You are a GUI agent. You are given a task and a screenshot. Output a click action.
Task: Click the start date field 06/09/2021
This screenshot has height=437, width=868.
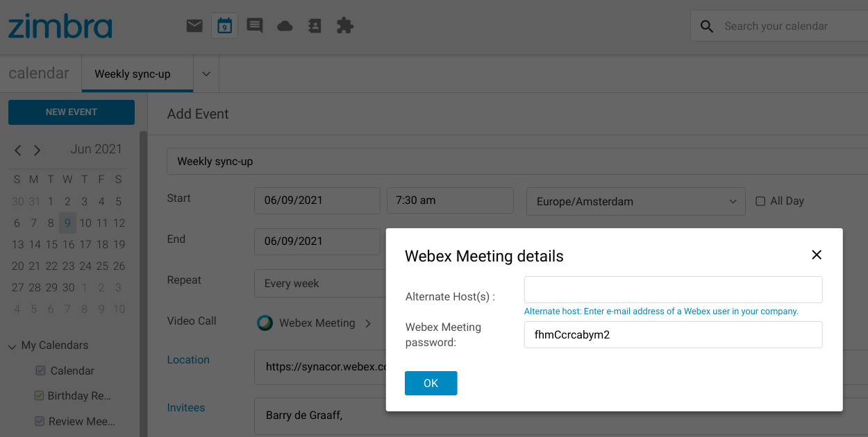(317, 200)
